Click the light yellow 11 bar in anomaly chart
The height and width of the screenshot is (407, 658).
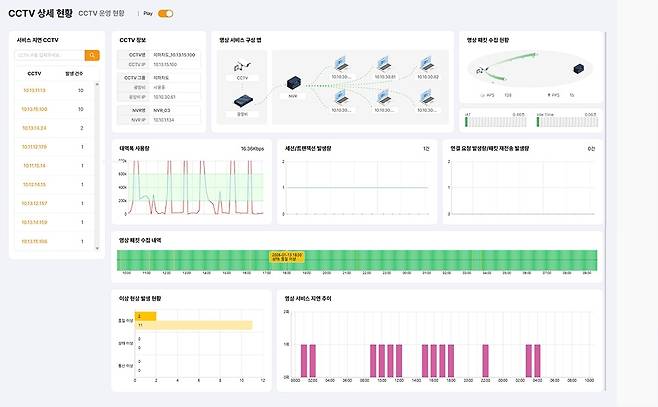pos(193,325)
